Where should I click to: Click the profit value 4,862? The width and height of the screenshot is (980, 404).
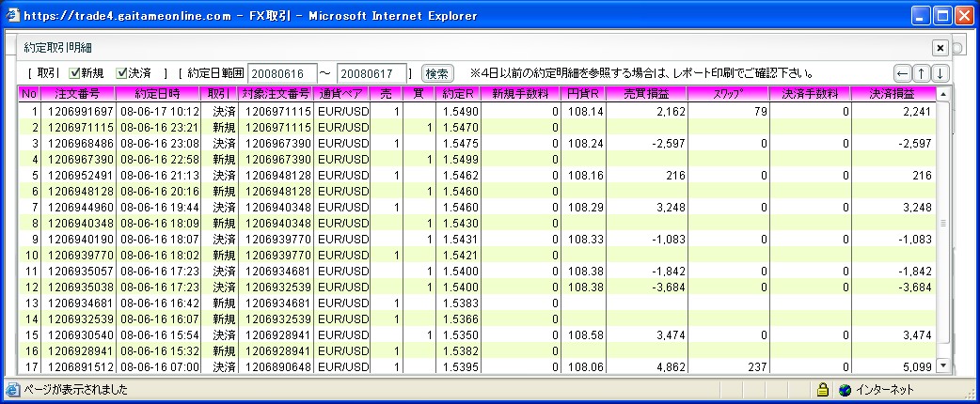tap(671, 367)
